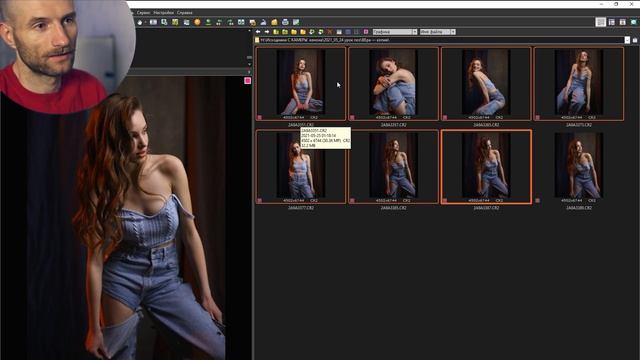Toggle pink tag on 2A8A3357.CR2 thumbnail
640x360 pixels.
pos(352,118)
